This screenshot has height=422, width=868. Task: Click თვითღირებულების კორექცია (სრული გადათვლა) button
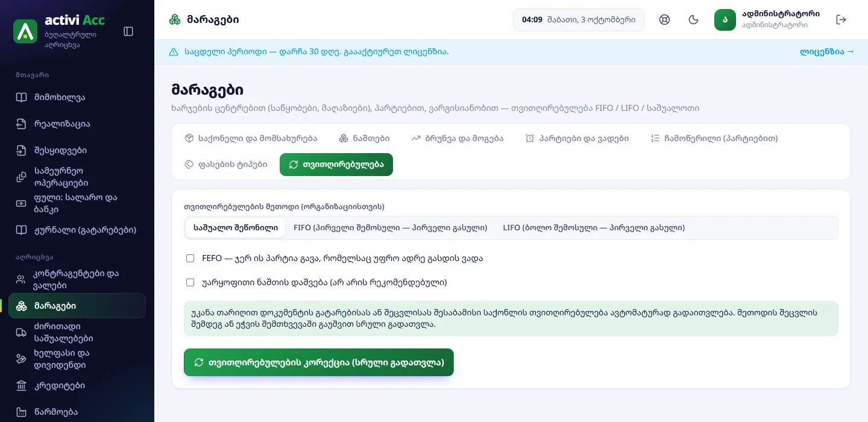coord(319,362)
